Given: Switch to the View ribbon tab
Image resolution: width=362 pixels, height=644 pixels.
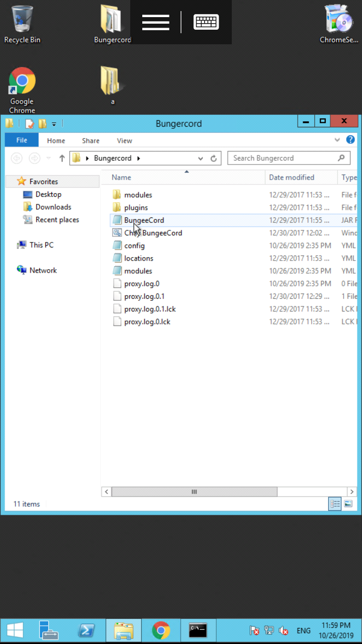Looking at the screenshot, I should tap(124, 141).
